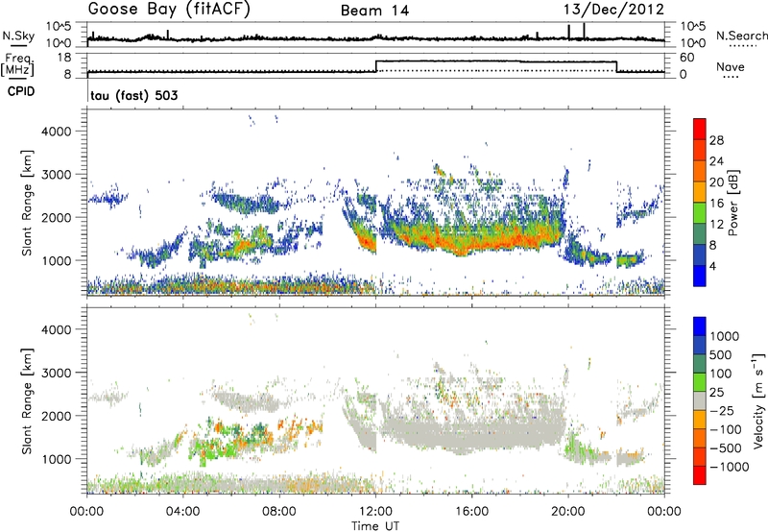Viewport: 768px width, 532px height.
Task: Click the "-1000" label on Velocity colorbar
Action: pos(730,467)
